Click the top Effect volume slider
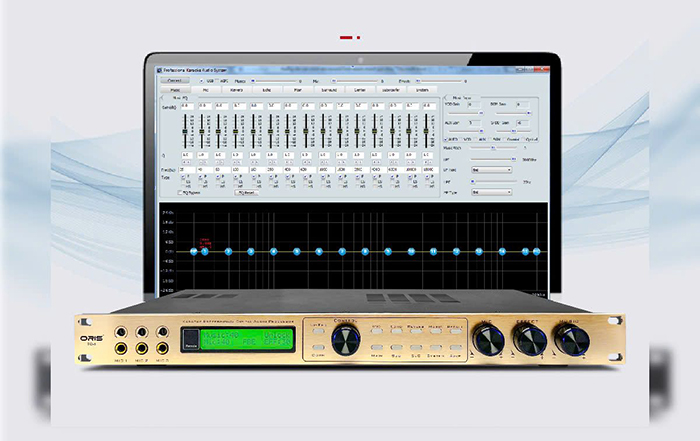This screenshot has width=700, height=441. (x=440, y=81)
